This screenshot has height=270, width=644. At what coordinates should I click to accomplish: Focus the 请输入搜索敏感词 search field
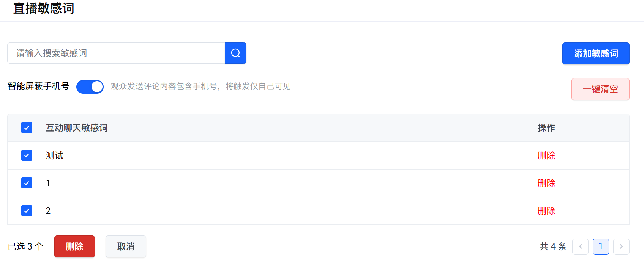click(x=116, y=53)
